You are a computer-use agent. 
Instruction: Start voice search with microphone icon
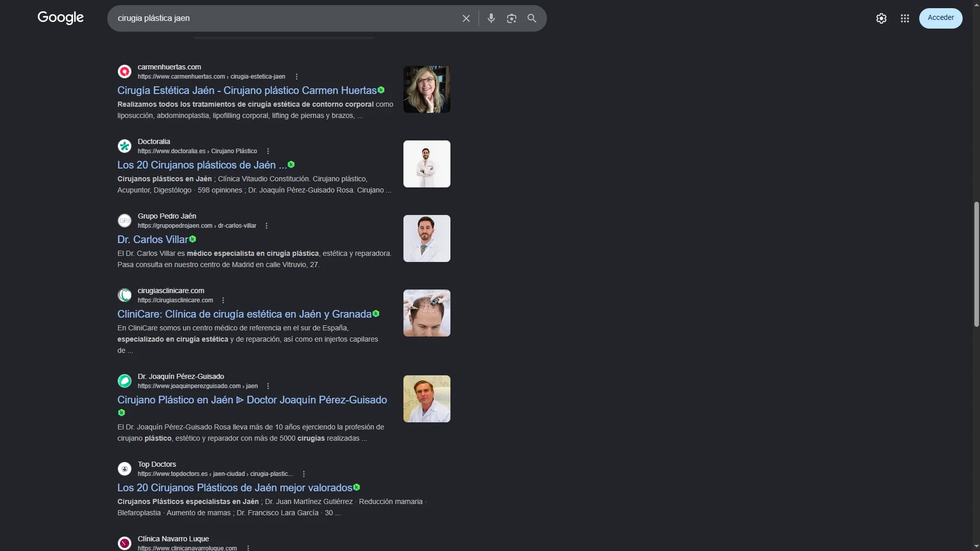click(491, 18)
